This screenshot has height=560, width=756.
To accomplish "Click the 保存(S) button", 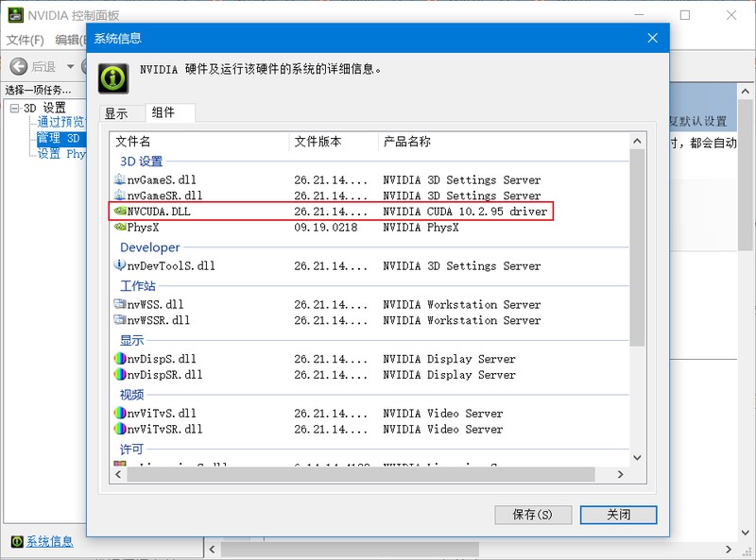I will 533,515.
